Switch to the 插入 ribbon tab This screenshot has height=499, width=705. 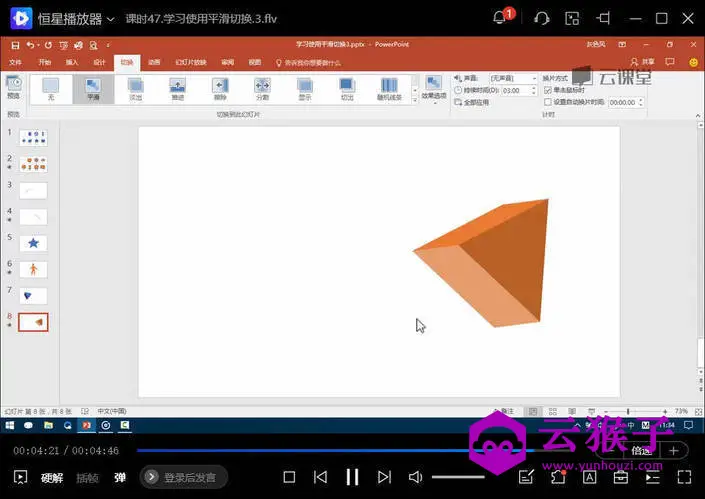[72, 62]
